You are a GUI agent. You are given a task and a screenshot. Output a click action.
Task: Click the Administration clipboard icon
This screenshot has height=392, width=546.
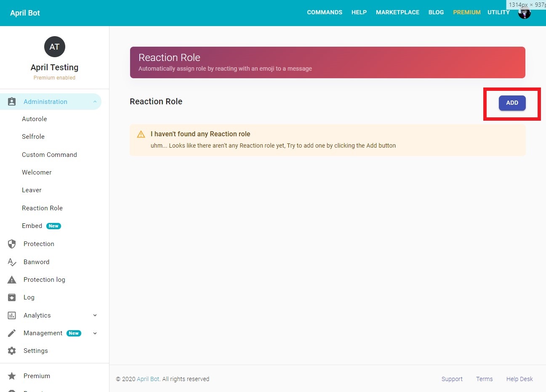[x=12, y=102]
